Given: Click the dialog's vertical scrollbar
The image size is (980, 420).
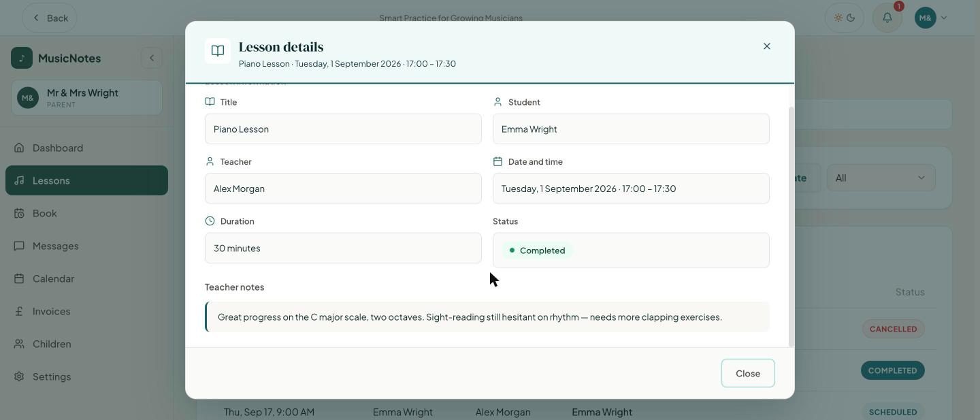Looking at the screenshot, I should pos(791,227).
